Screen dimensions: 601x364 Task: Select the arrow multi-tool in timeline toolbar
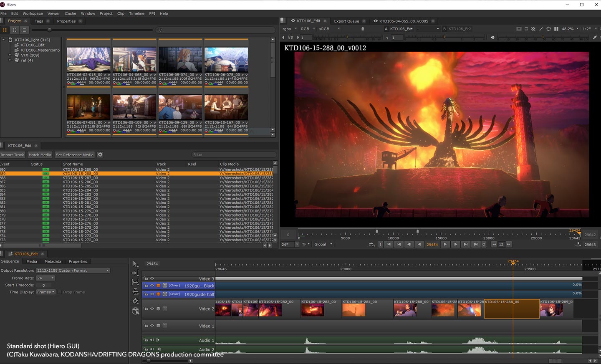(136, 264)
